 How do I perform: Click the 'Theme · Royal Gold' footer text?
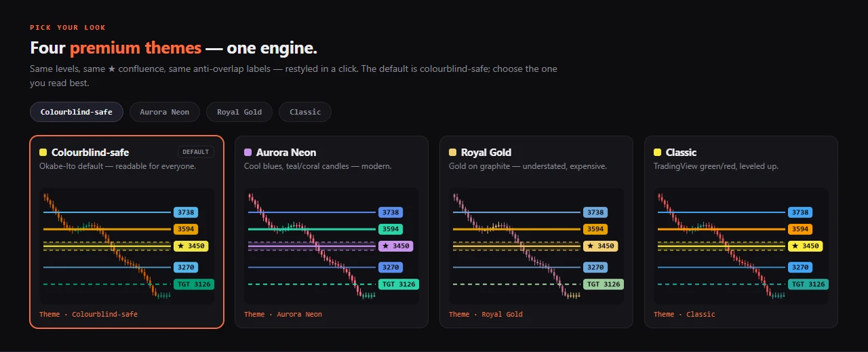486,314
